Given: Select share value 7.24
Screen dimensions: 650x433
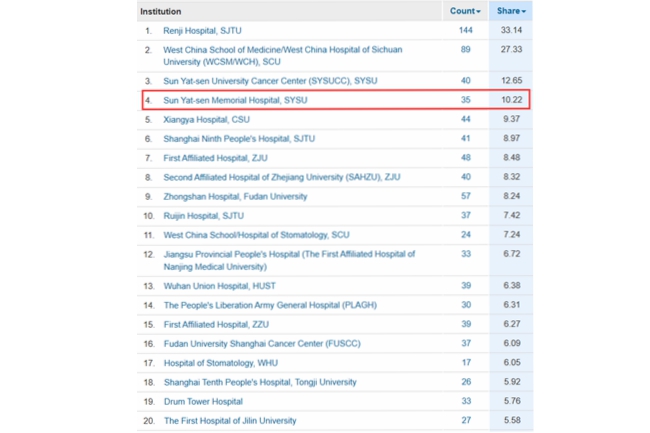Looking at the screenshot, I should click(x=512, y=235).
